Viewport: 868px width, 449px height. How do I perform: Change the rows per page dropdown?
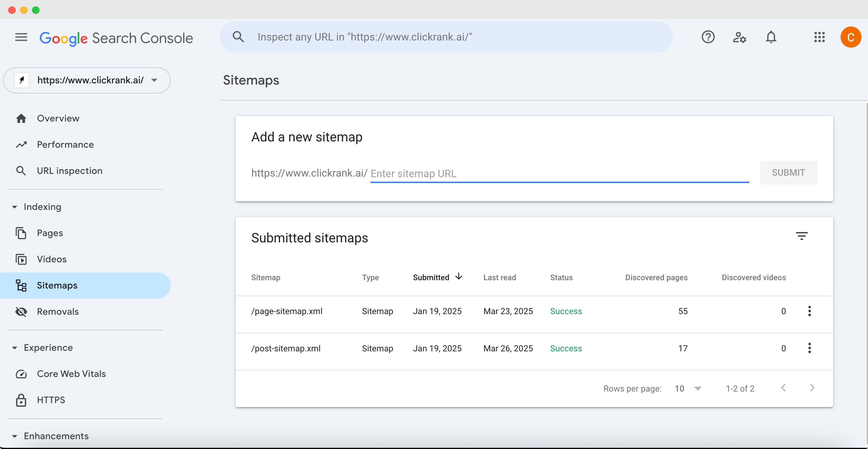click(x=688, y=388)
